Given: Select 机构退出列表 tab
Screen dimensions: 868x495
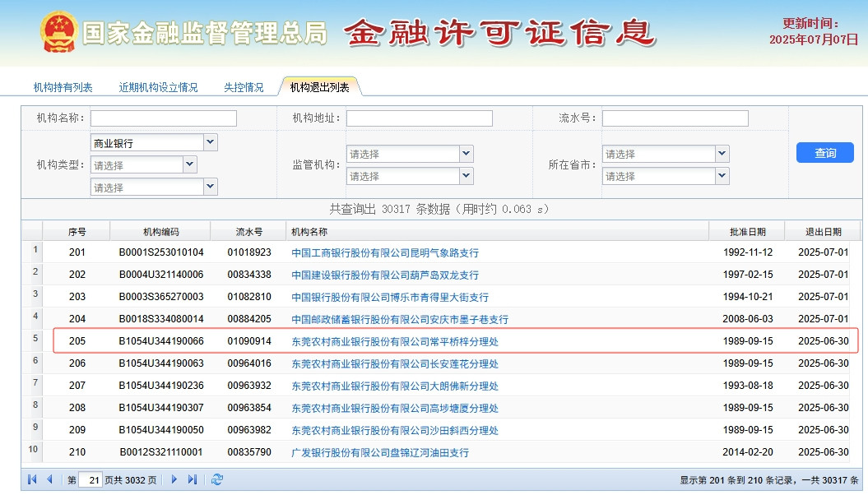Looking at the screenshot, I should click(x=319, y=87).
